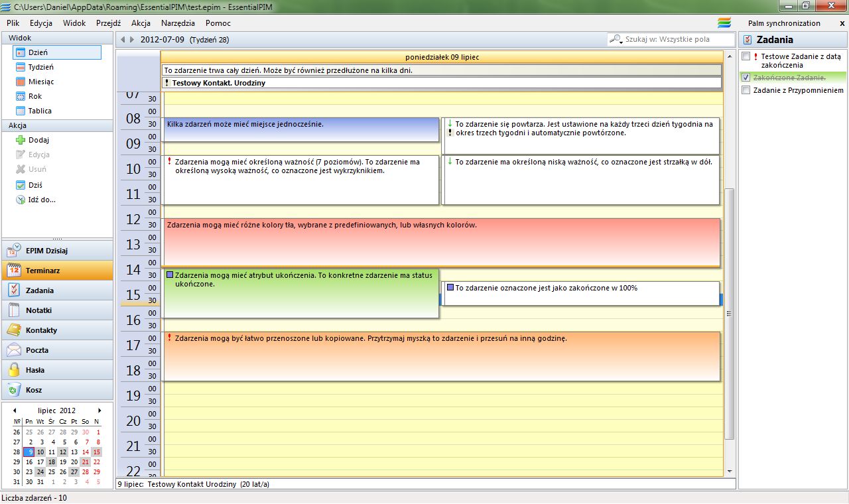Open the Kontakty module
The width and height of the screenshot is (849, 504).
pos(57,330)
